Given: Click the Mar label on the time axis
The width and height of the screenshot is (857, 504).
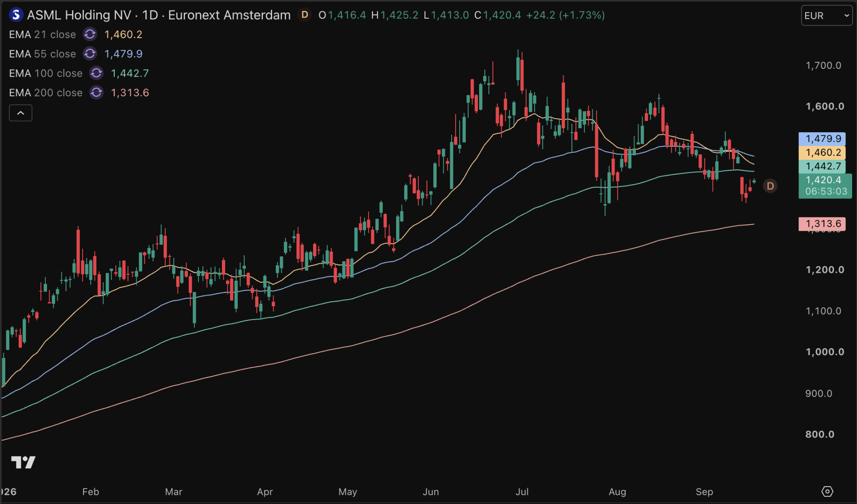Looking at the screenshot, I should (x=174, y=492).
